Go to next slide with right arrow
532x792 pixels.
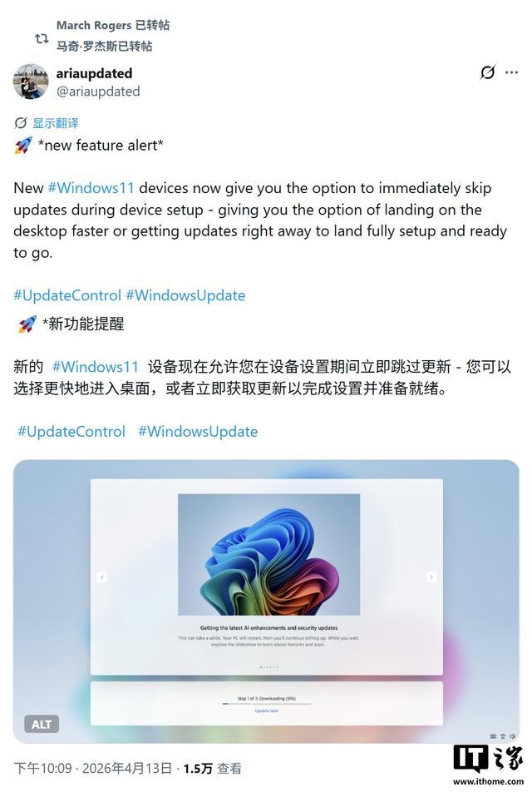431,577
